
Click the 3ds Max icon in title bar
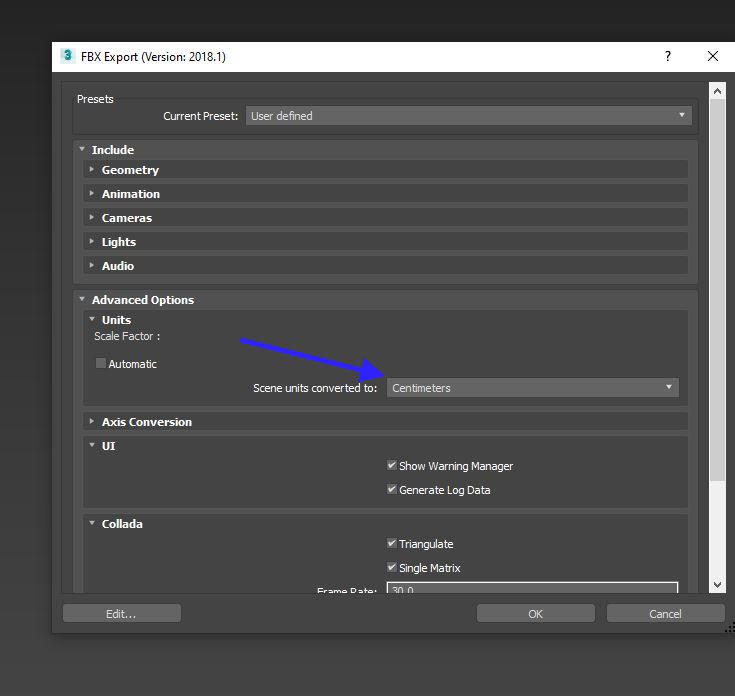pos(67,56)
